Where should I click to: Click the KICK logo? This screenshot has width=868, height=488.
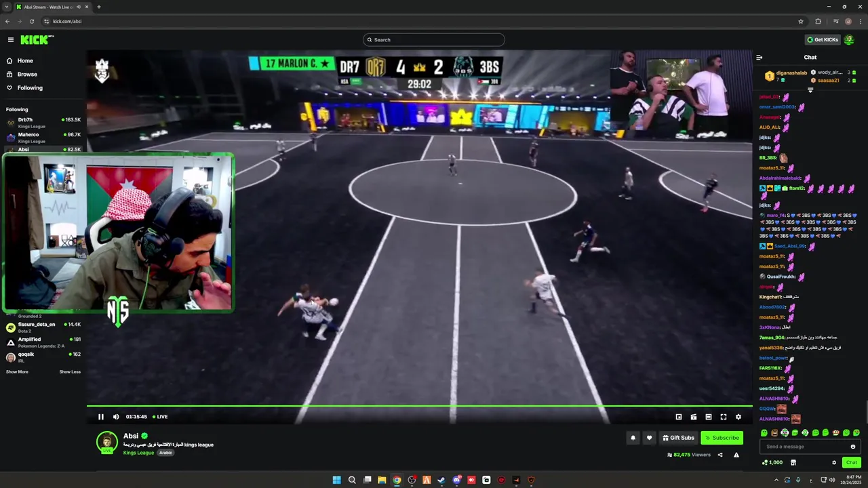click(x=37, y=40)
